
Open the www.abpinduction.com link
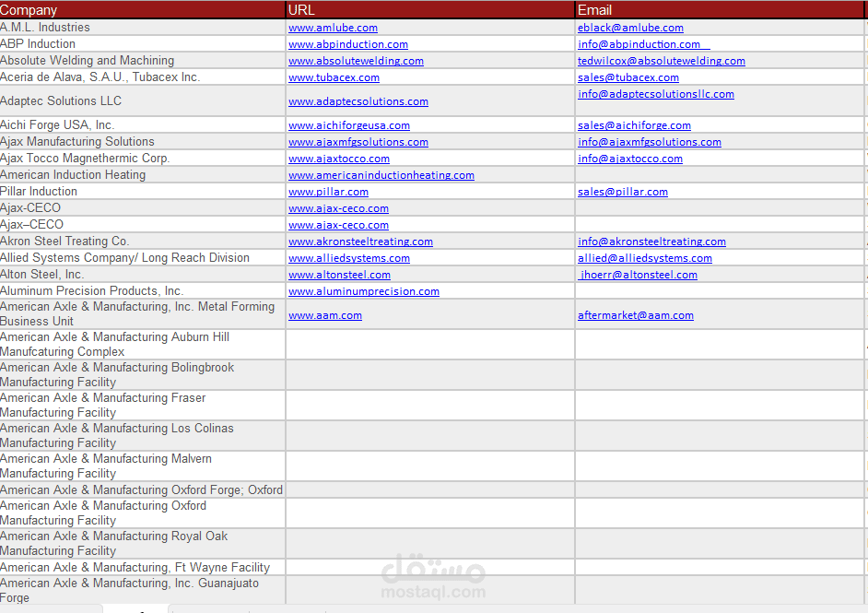348,44
